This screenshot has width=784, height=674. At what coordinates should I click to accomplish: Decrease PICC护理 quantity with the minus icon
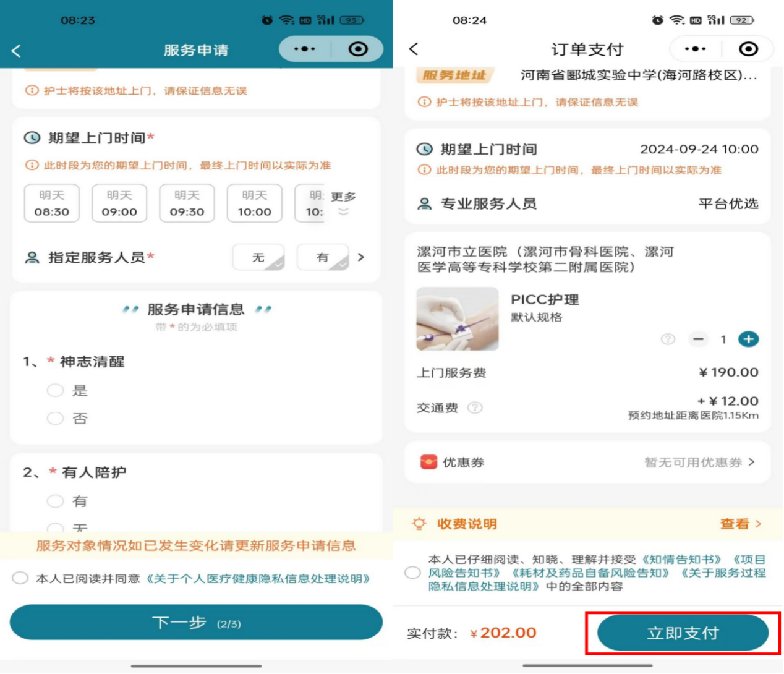point(699,339)
